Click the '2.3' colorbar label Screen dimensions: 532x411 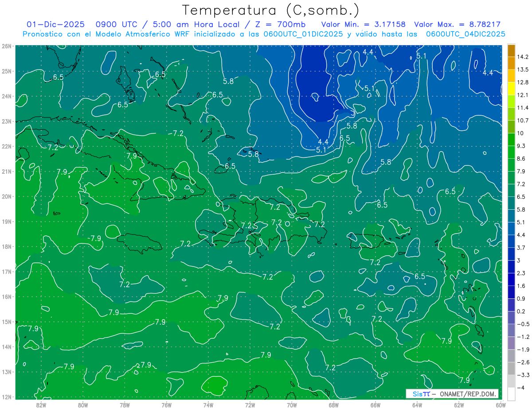(522, 273)
